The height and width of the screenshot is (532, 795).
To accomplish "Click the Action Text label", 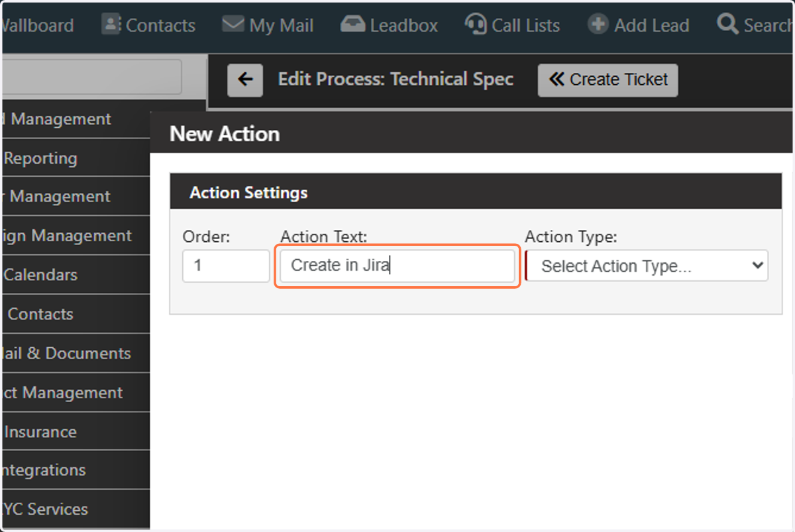I will pyautogui.click(x=324, y=237).
